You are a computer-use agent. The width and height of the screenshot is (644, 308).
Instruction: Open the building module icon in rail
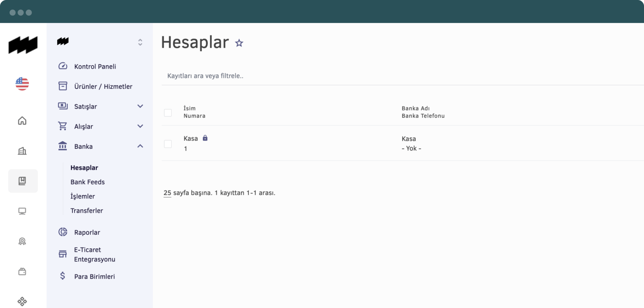coord(22,151)
